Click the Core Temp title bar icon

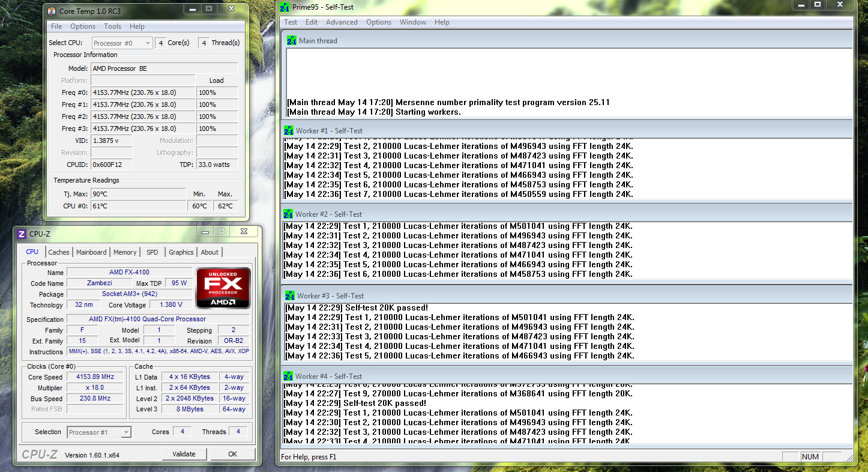click(x=51, y=11)
